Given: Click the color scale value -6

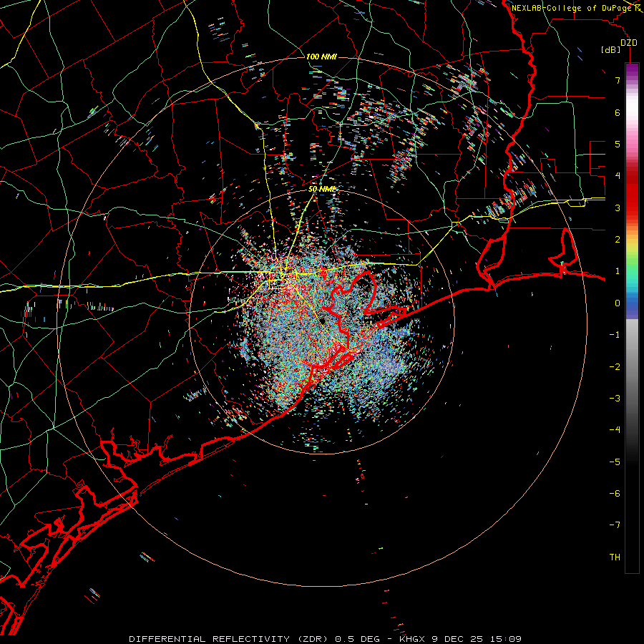Looking at the screenshot, I should 615,494.
